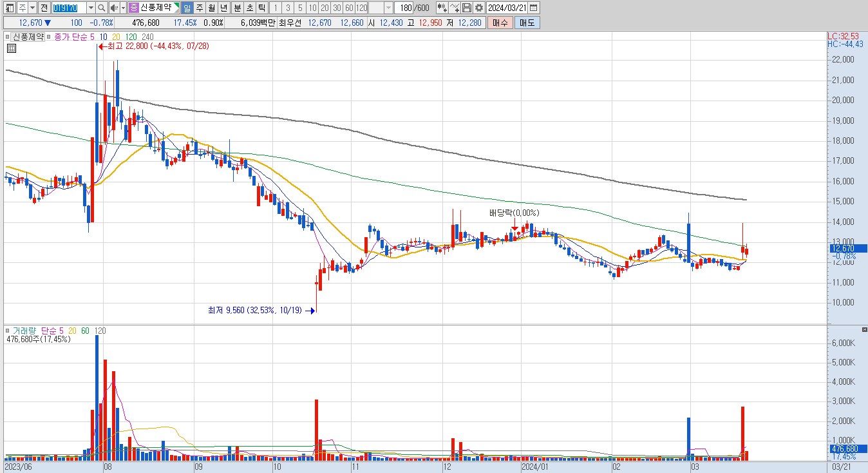Switch to the 월 monthly chart period
The width and height of the screenshot is (868, 473).
pyautogui.click(x=211, y=8)
